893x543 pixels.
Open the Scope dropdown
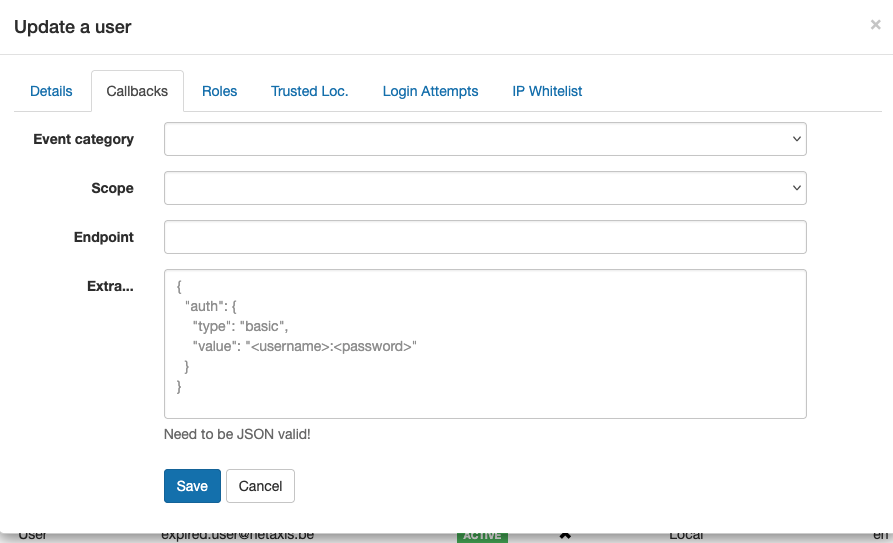(485, 188)
